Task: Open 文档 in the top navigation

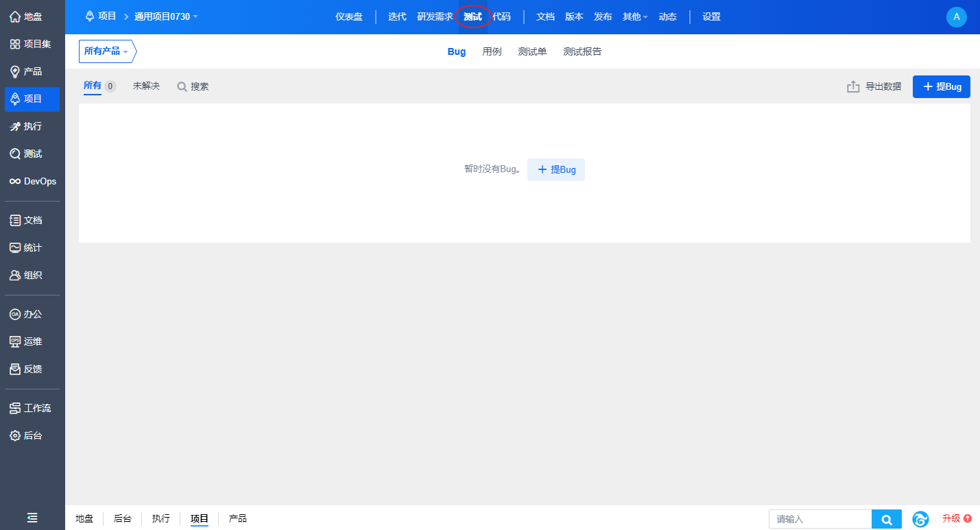Action: coord(545,16)
